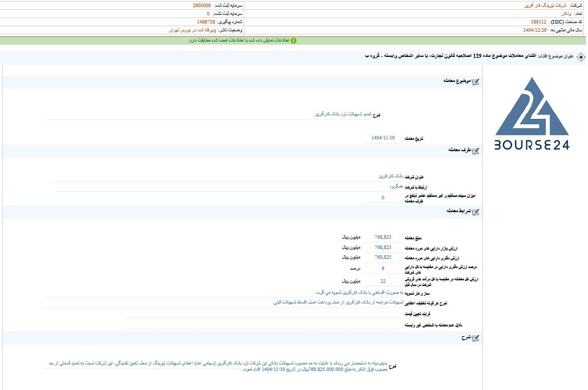This screenshot has height=390, width=588.
Task: Click the ISIC industry code 589112
Action: [539, 22]
